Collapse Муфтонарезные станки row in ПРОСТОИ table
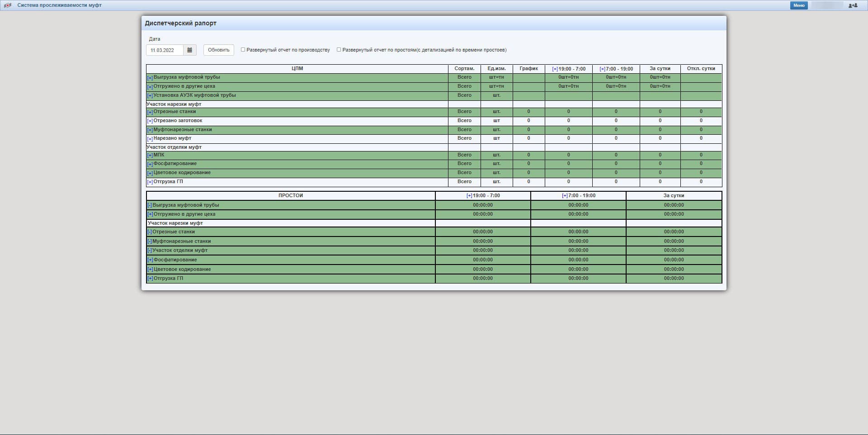The width and height of the screenshot is (868, 435). click(150, 241)
